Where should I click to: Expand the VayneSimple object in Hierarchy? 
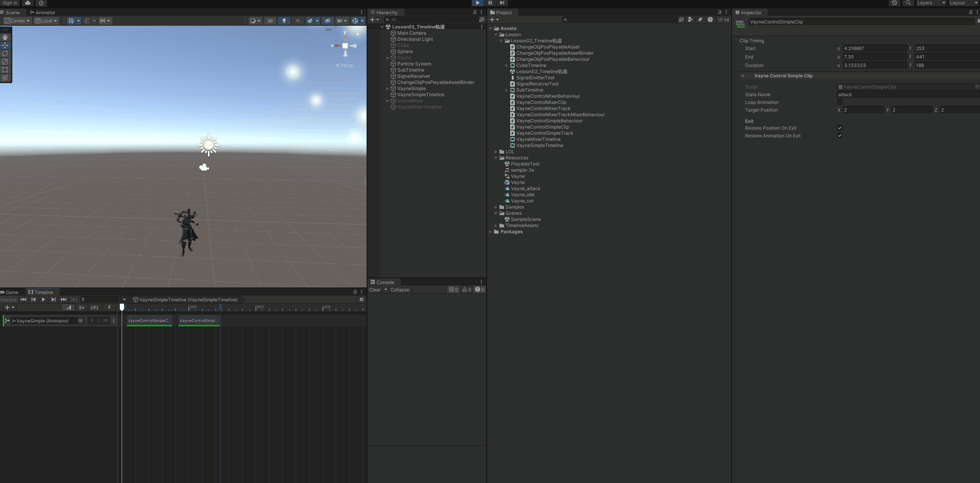pyautogui.click(x=387, y=89)
